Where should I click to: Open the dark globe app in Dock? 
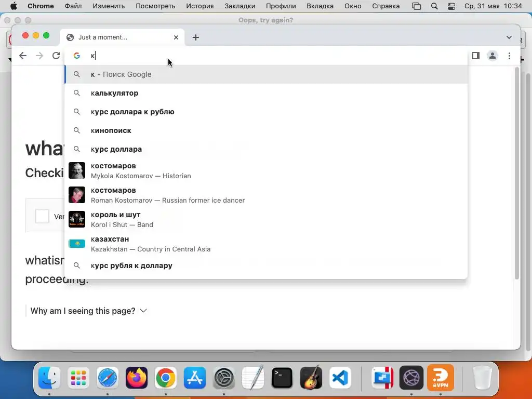(x=411, y=378)
